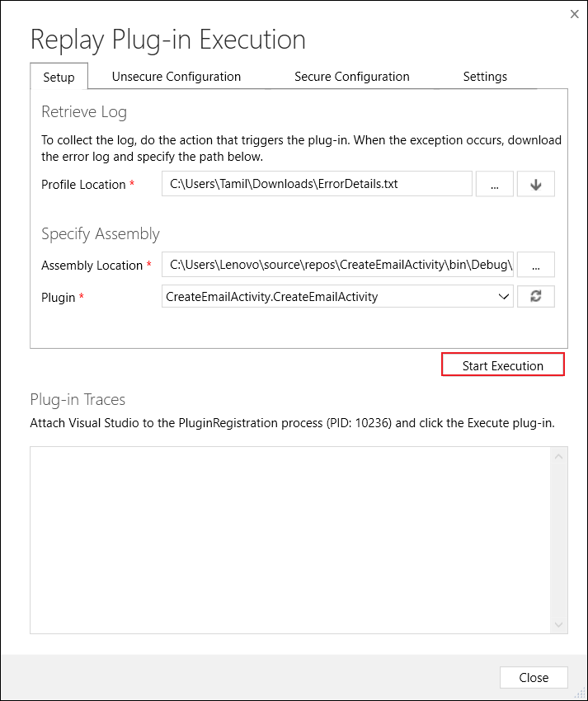Click the 'Specify Assembly' heading
The image size is (588, 701).
[x=101, y=234]
